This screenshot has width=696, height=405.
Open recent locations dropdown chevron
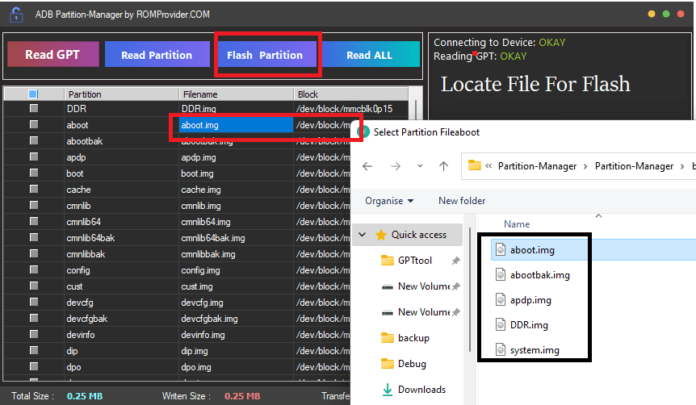point(420,166)
